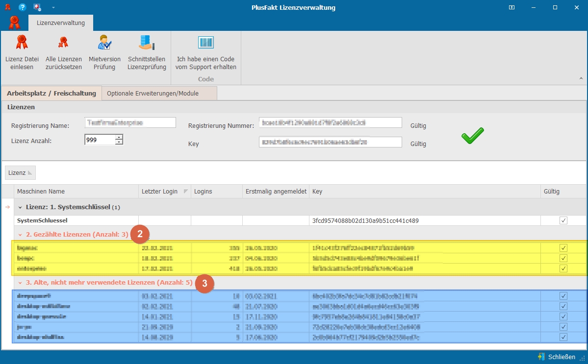
Task: Switch to the 'Arbeitsplatz / Freischaltung' tab
Action: (51, 93)
